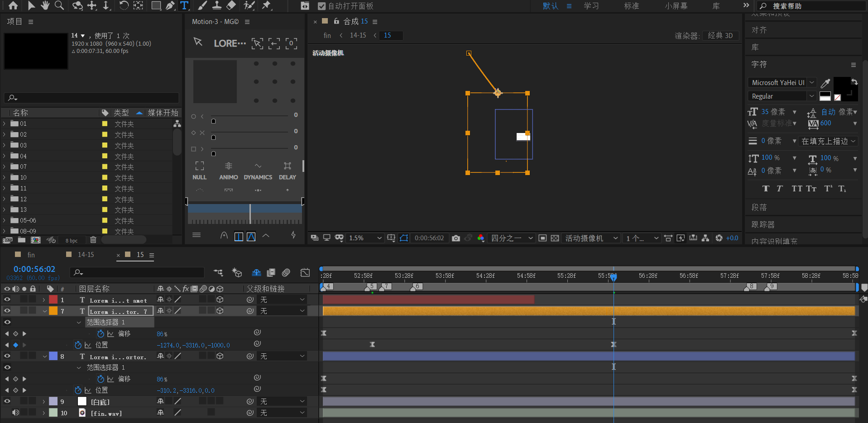This screenshot has width=868, height=423.
Task: Expand the Tracker panel
Action: 763,224
